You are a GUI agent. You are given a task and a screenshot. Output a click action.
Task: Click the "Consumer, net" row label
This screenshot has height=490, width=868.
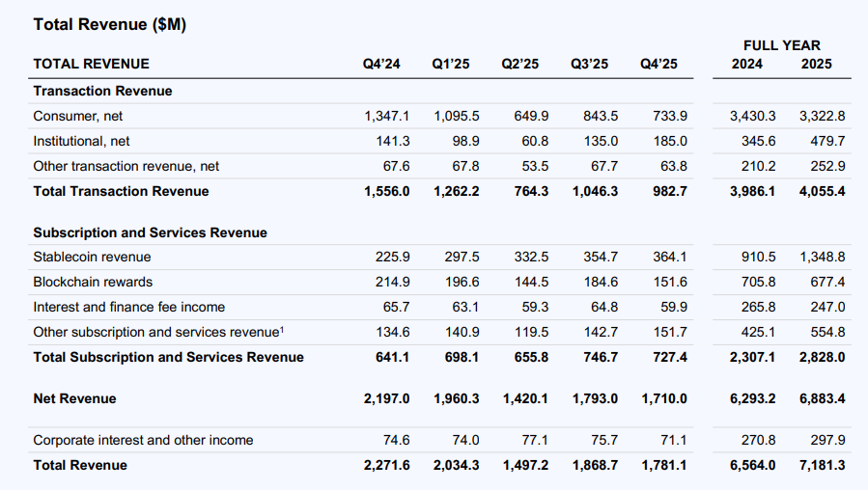[x=78, y=116]
